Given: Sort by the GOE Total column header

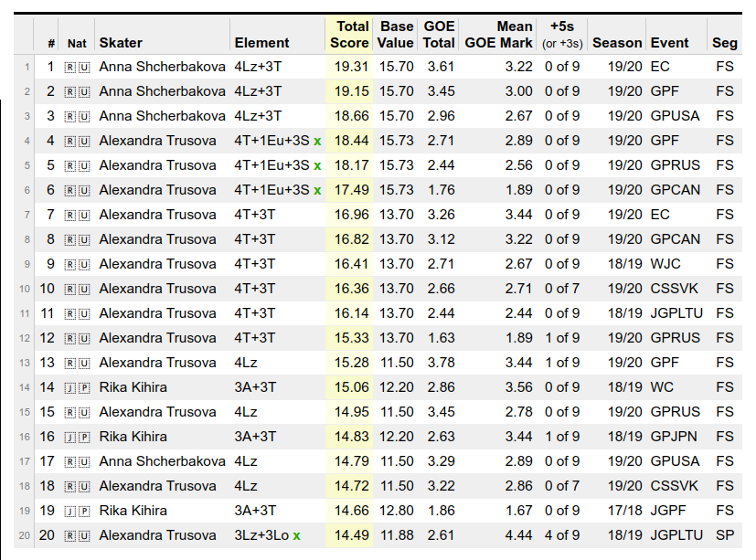Looking at the screenshot, I should point(439,35).
